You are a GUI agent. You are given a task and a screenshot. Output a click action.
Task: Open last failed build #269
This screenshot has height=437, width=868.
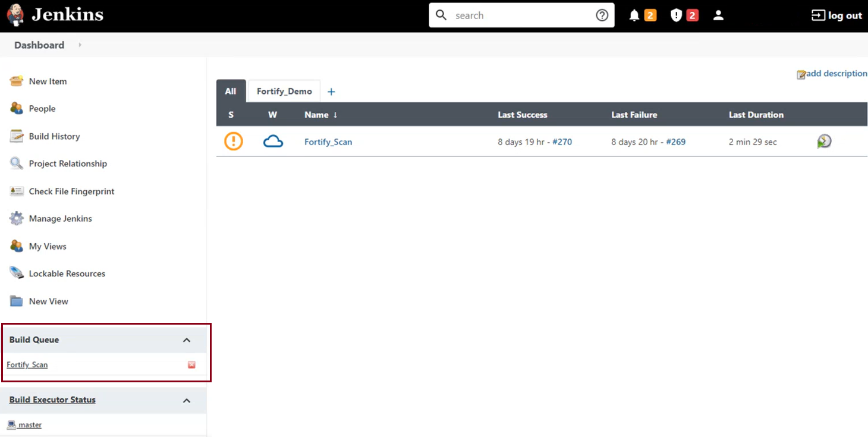[x=675, y=142]
